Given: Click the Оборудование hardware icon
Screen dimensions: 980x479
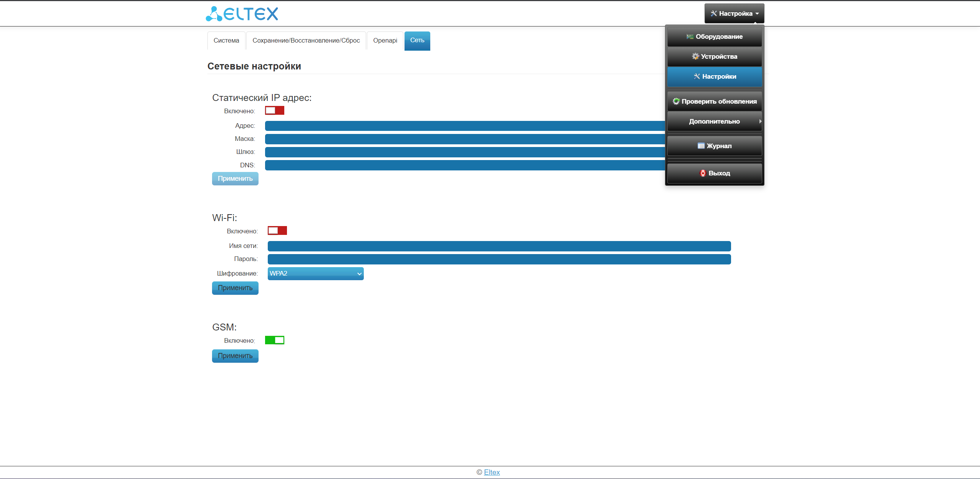Looking at the screenshot, I should pyautogui.click(x=690, y=37).
